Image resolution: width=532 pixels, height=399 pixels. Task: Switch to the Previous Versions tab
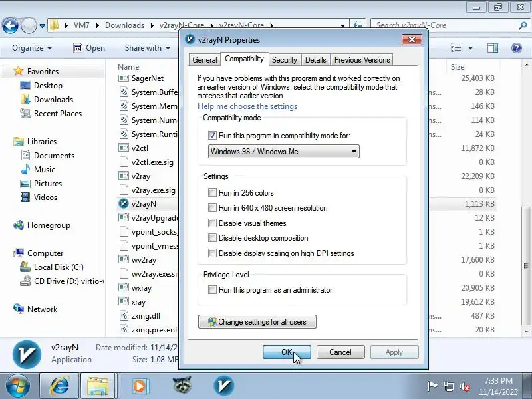coord(362,60)
